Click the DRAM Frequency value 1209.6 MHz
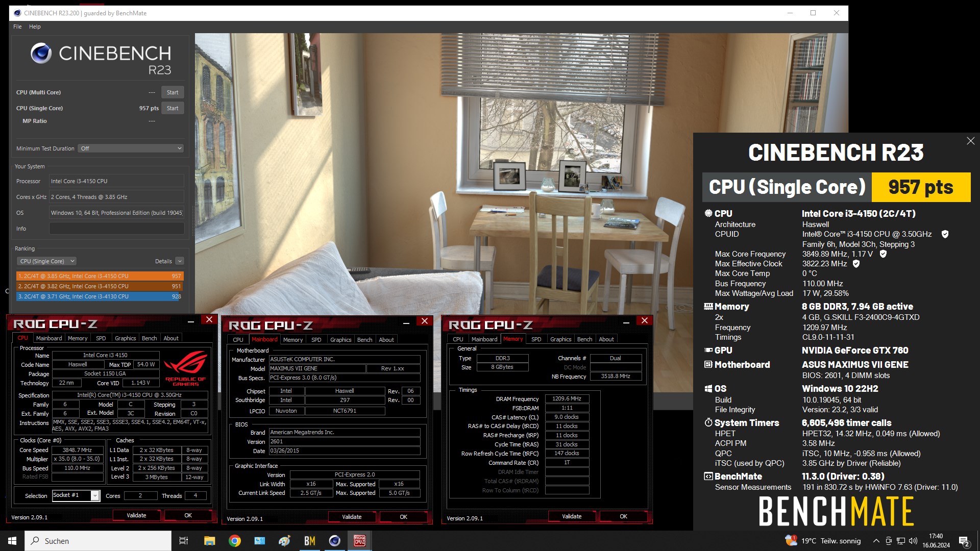980x551 pixels. coord(567,398)
